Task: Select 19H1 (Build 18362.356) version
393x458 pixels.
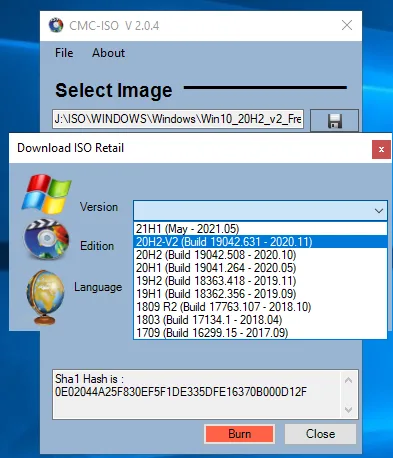Action: coord(260,294)
